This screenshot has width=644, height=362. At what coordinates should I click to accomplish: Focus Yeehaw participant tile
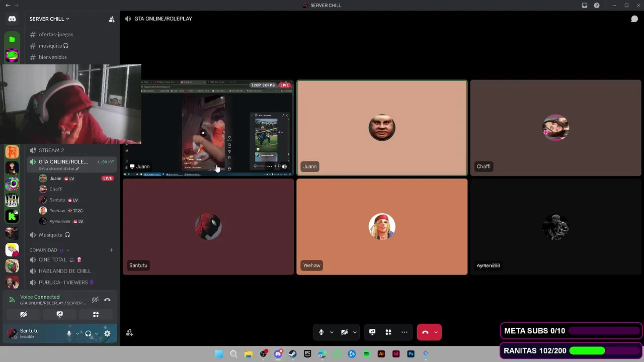(x=382, y=227)
